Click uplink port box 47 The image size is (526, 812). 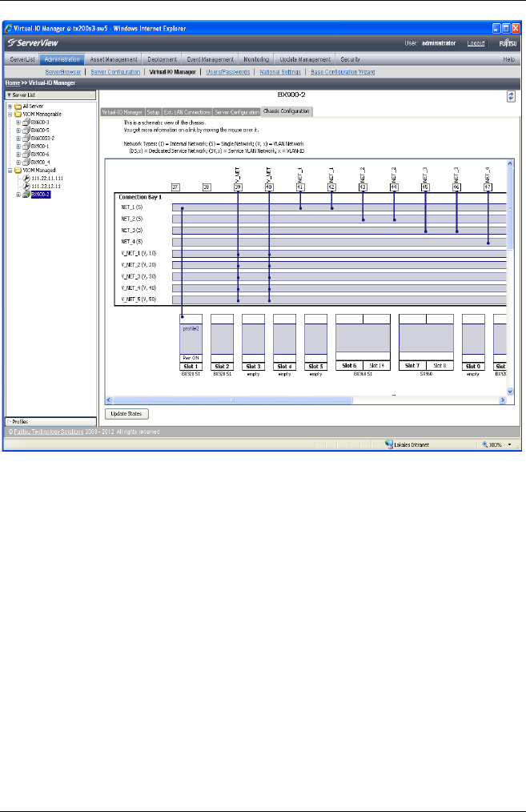[x=488, y=187]
